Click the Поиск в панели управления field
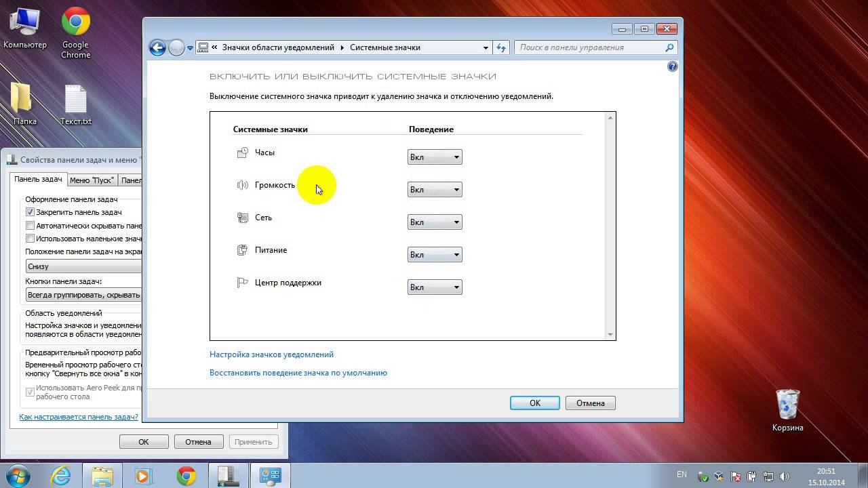The width and height of the screenshot is (868, 488). (x=589, y=47)
